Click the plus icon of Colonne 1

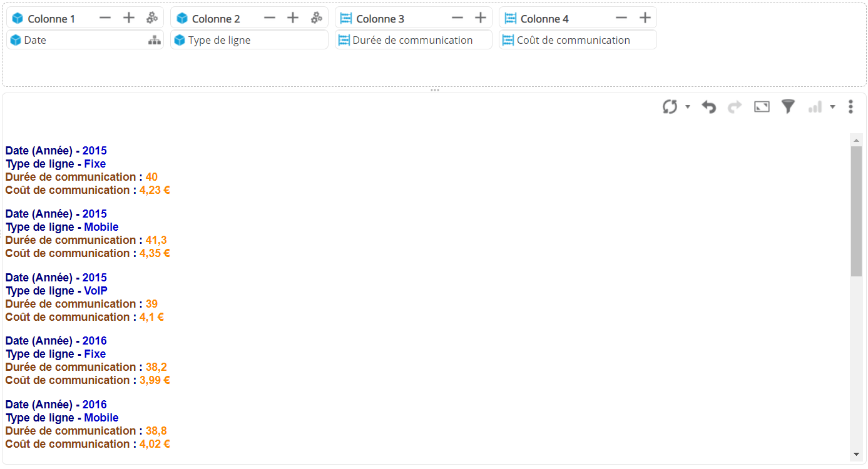[129, 18]
